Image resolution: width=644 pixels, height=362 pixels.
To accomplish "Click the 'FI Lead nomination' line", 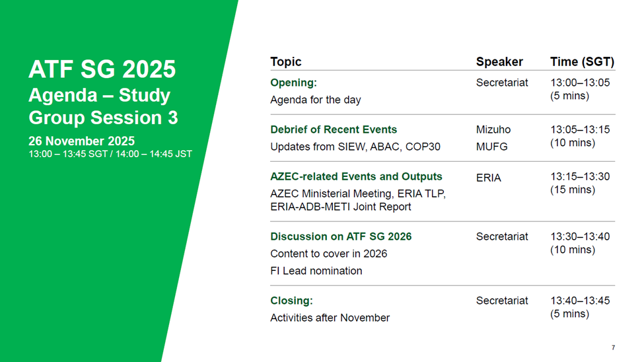I will (x=316, y=271).
